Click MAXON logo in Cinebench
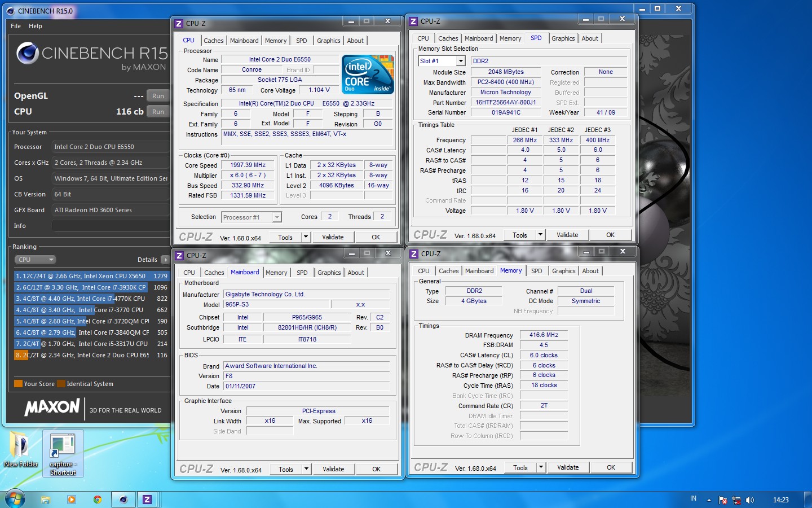 (x=52, y=407)
